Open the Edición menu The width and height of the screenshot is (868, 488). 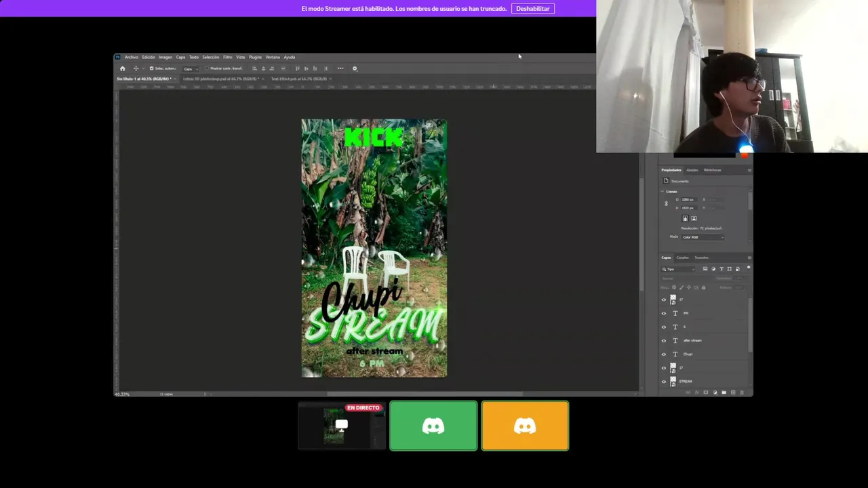[x=149, y=57]
